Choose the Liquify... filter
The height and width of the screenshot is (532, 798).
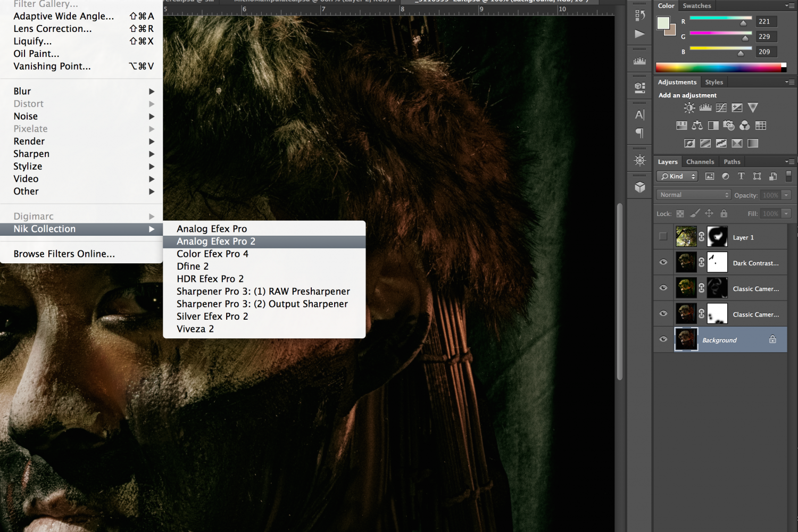coord(81,41)
